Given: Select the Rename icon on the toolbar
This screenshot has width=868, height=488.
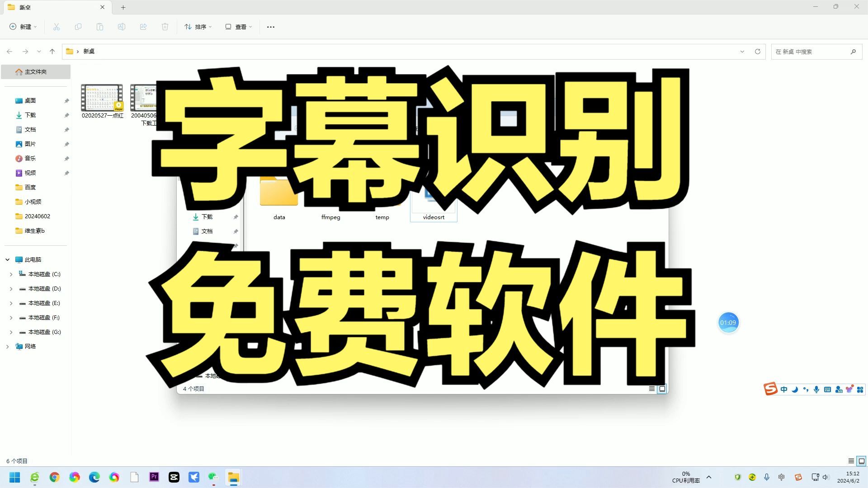Looking at the screenshot, I should click(121, 27).
